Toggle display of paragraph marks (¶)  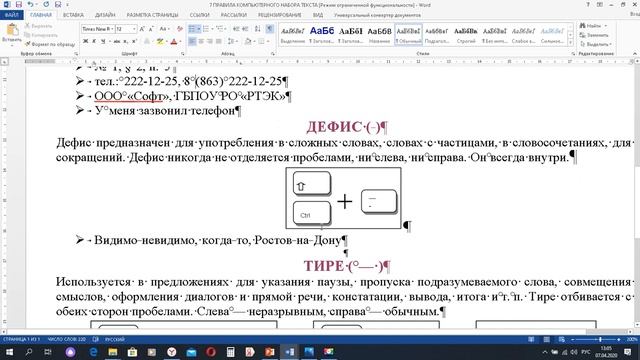coord(270,29)
